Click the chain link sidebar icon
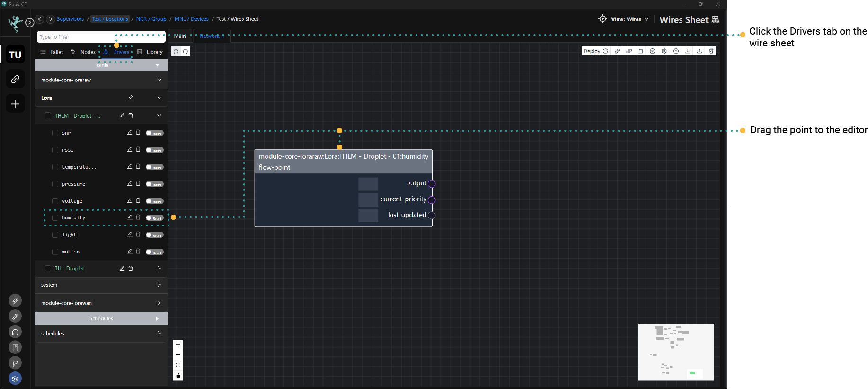The image size is (868, 389). coord(15,79)
